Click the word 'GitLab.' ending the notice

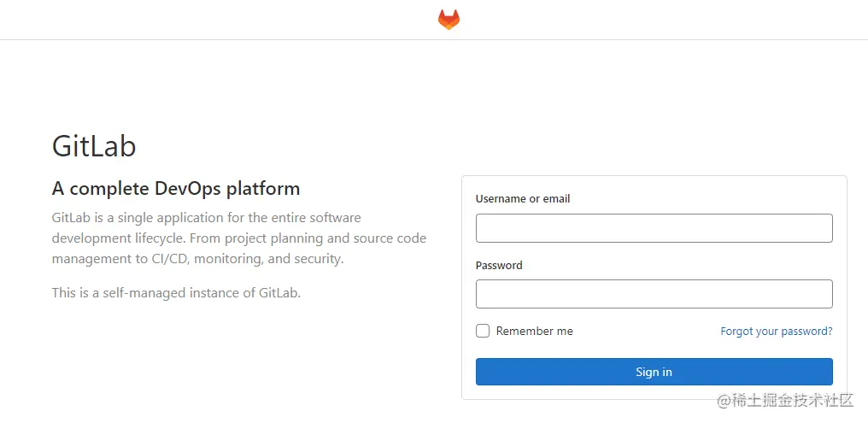coord(279,293)
